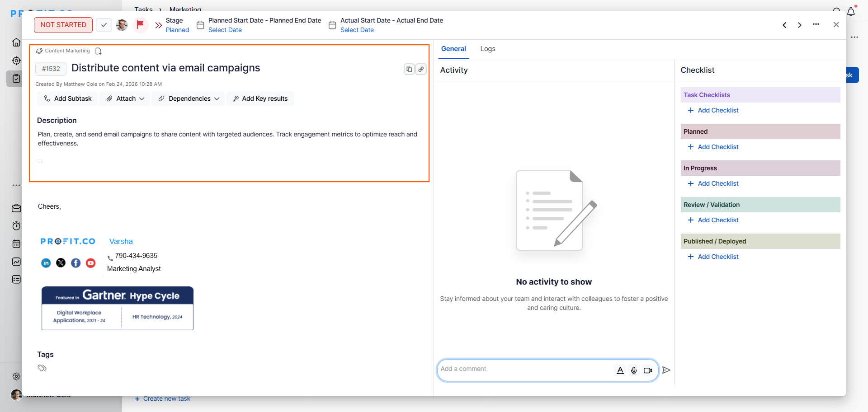868x412 pixels.
Task: Open the Dependencies dropdown
Action: tap(189, 98)
